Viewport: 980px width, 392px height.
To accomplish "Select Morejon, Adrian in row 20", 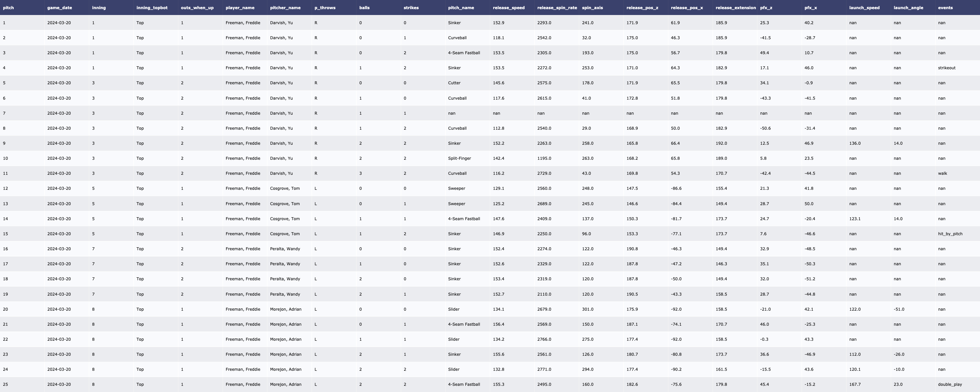I will pyautogui.click(x=285, y=309).
